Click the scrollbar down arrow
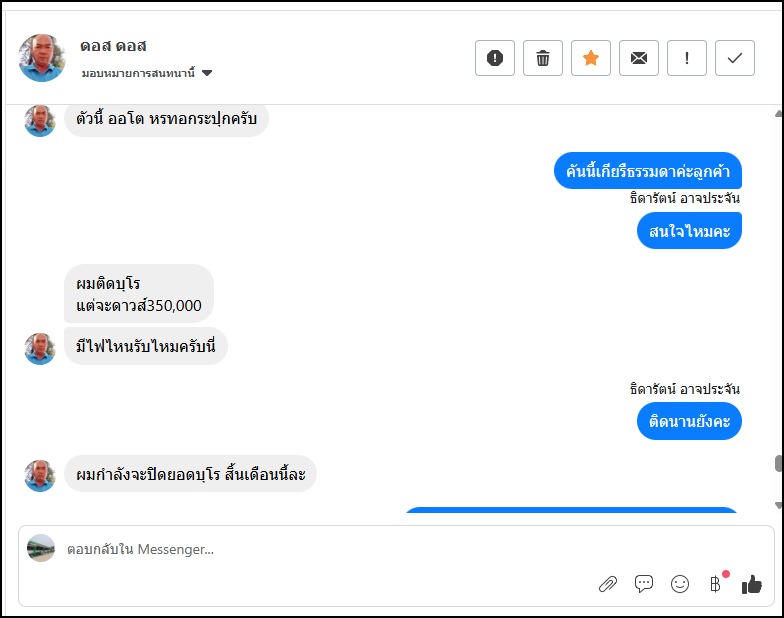This screenshot has height=618, width=784. (x=777, y=503)
